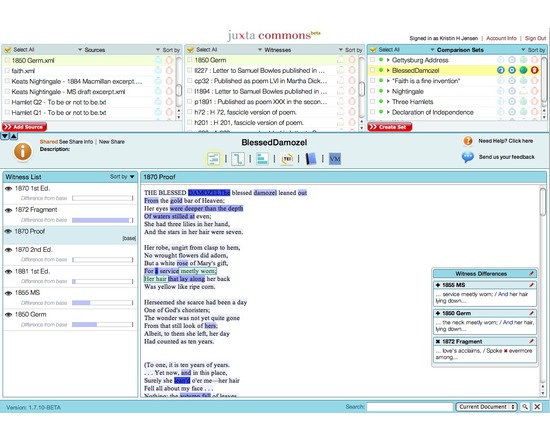Click the New Share link
This screenshot has width=550, height=440.
tap(112, 142)
